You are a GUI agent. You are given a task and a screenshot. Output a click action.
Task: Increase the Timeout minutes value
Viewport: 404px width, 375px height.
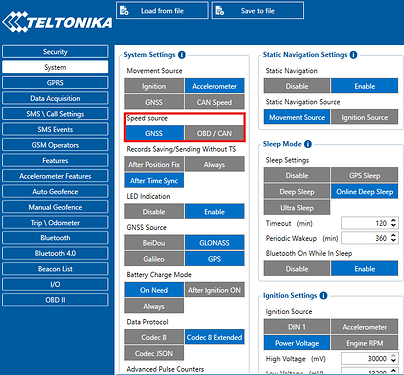pos(394,221)
